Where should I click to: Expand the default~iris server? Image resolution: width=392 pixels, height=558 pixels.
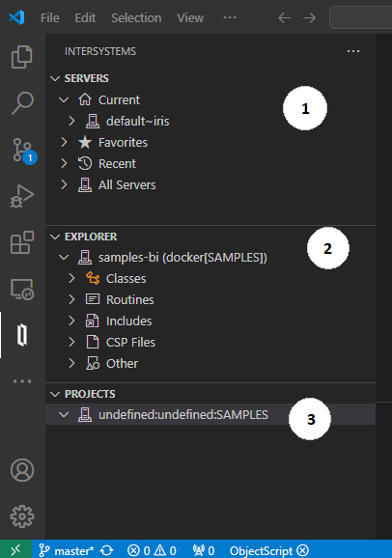coord(71,121)
